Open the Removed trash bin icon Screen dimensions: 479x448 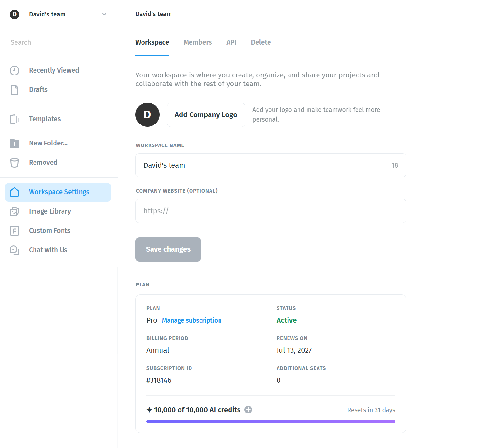(x=15, y=163)
